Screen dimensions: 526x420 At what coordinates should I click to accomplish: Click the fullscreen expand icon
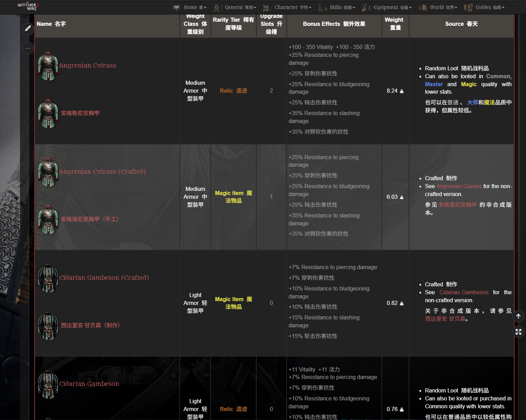click(518, 332)
